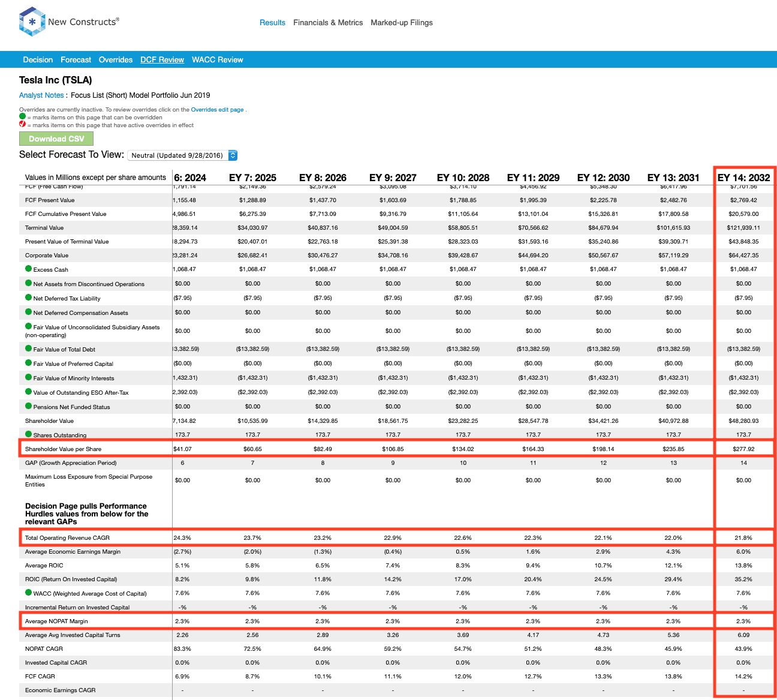Image resolution: width=777 pixels, height=700 pixels.
Task: Click green dot beside Fair Value of Minority Interests
Action: pyautogui.click(x=28, y=377)
